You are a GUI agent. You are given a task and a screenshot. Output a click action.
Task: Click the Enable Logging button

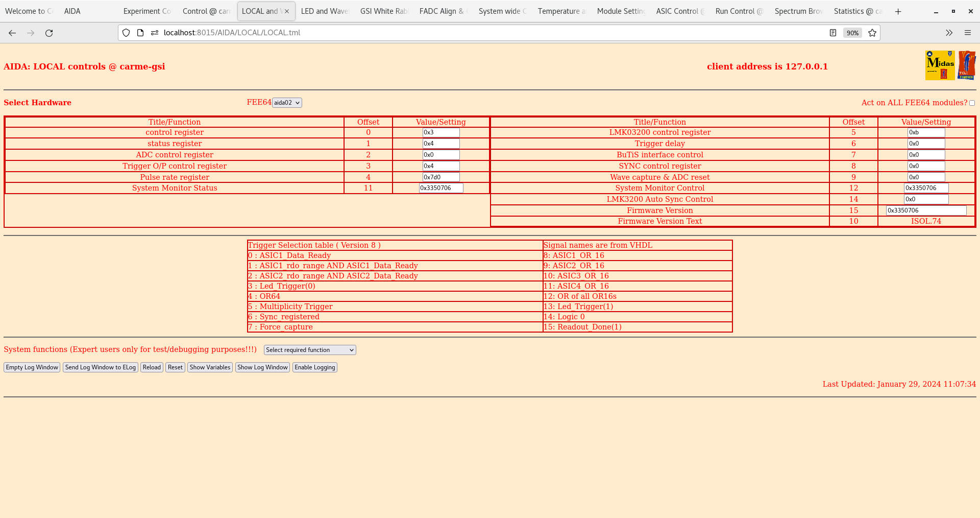pyautogui.click(x=314, y=367)
